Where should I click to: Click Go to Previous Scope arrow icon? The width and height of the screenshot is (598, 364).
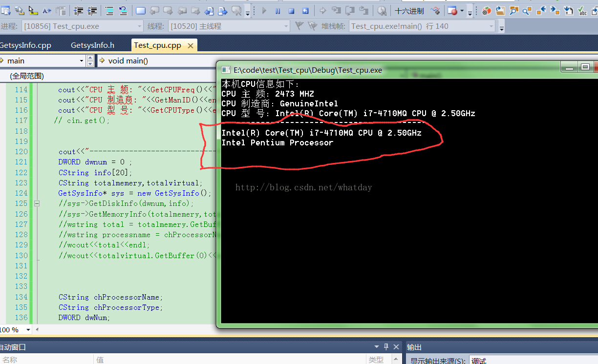541,11
